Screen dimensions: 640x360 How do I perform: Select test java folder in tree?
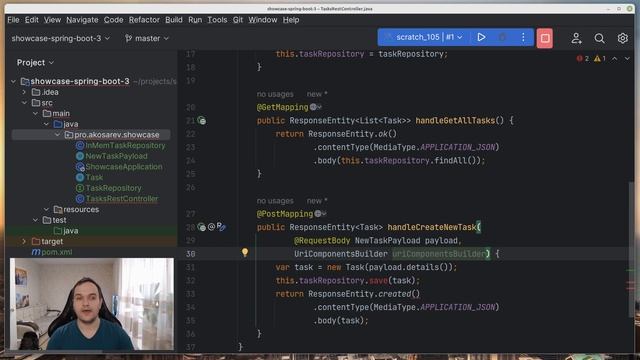[70, 231]
